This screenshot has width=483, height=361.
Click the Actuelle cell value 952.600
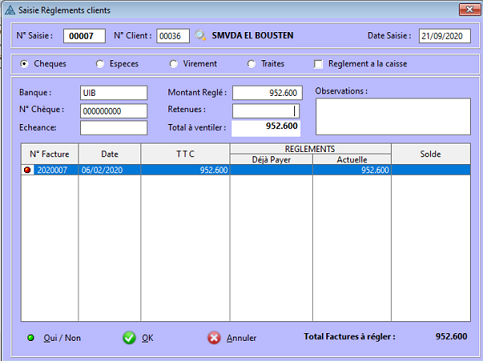(x=352, y=170)
